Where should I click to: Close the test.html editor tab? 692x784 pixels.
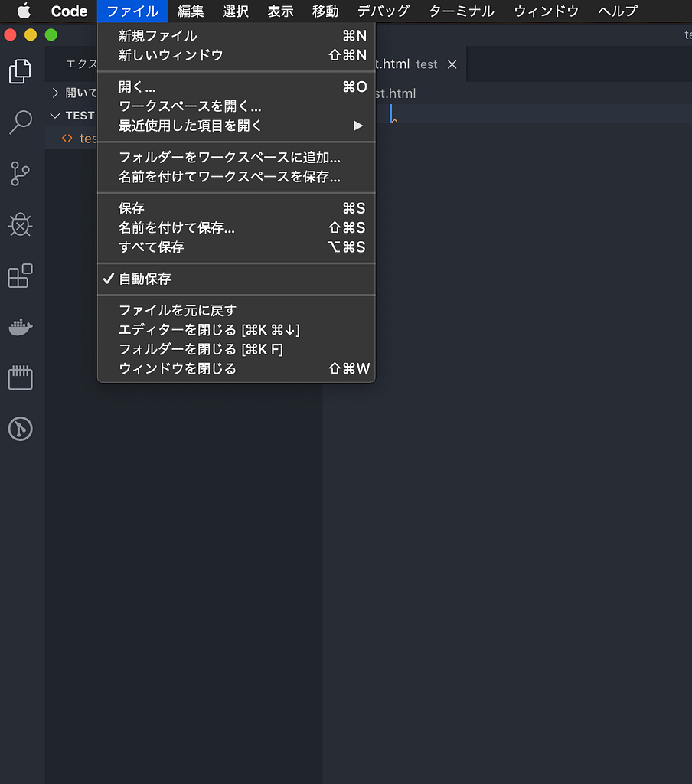point(452,64)
